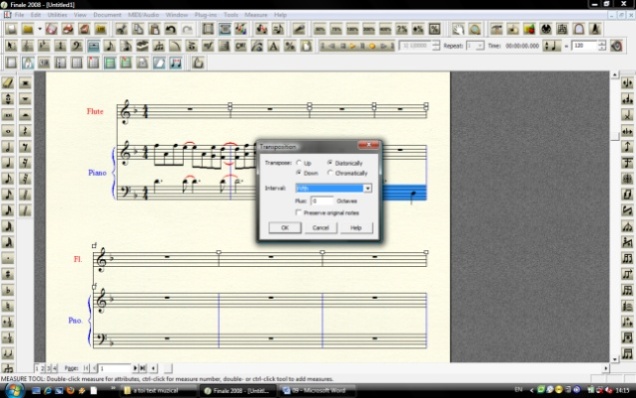Open the Document menu

coord(107,15)
